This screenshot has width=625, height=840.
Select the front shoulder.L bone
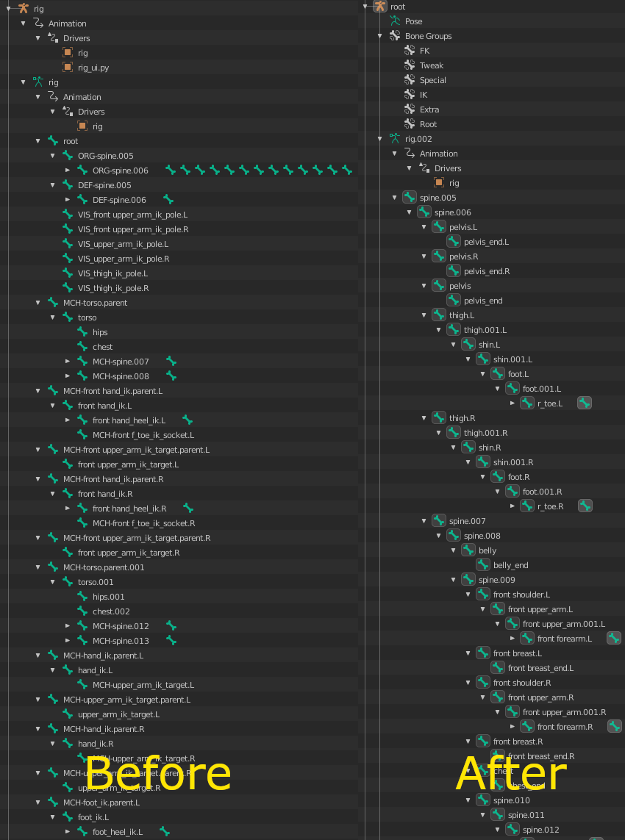[521, 594]
